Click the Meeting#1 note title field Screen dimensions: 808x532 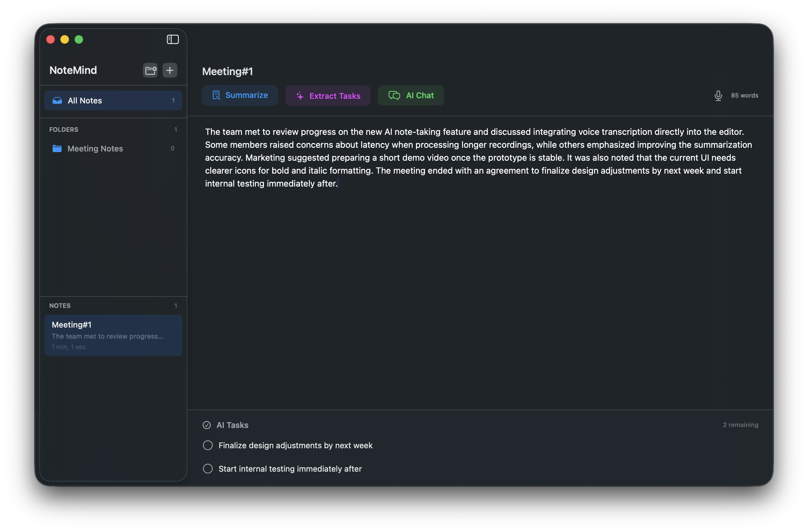pyautogui.click(x=228, y=71)
